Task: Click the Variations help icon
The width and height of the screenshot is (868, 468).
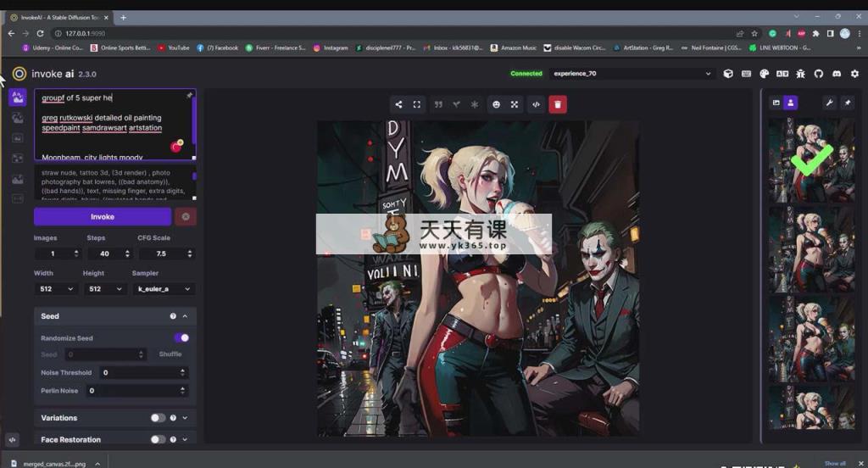Action: point(173,418)
